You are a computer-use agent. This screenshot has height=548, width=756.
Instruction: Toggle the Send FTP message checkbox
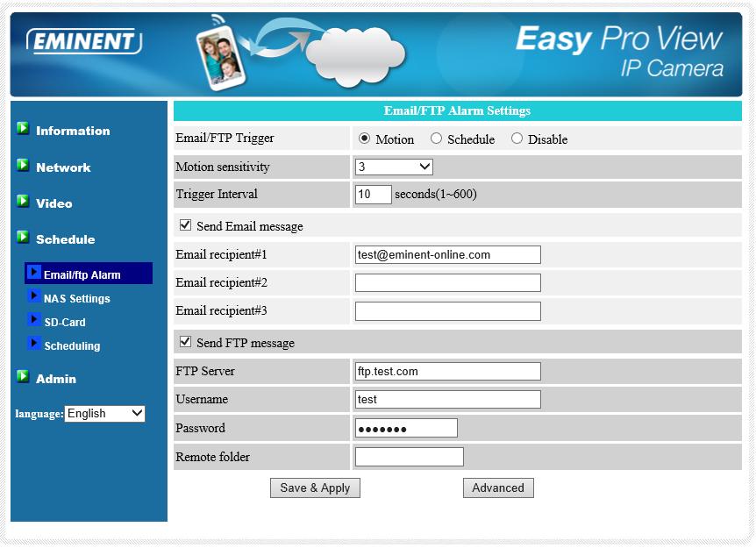click(185, 342)
